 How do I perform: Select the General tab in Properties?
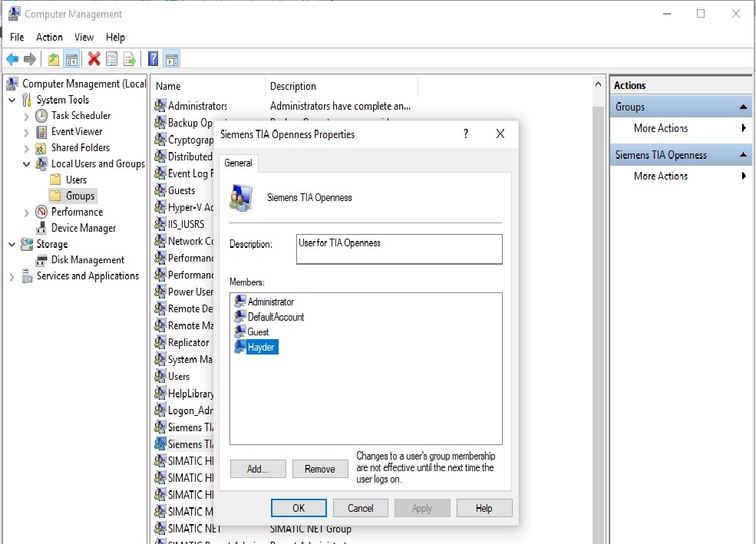tap(238, 163)
